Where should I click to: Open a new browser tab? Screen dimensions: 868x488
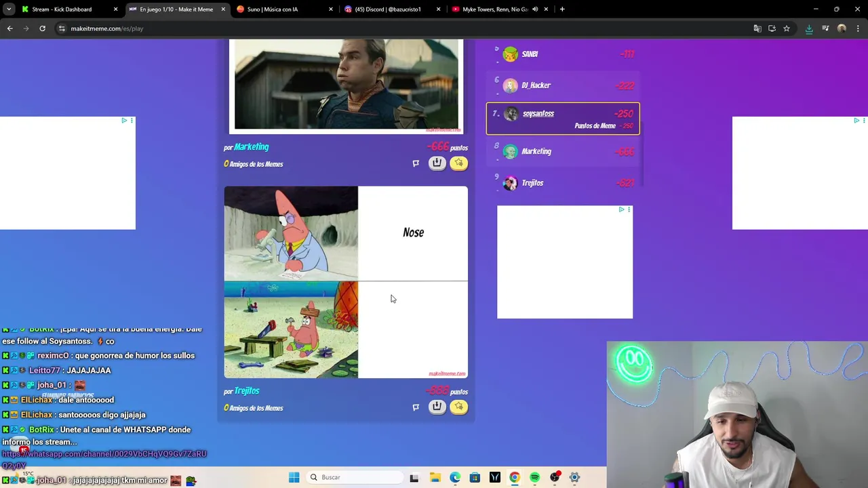point(562,9)
